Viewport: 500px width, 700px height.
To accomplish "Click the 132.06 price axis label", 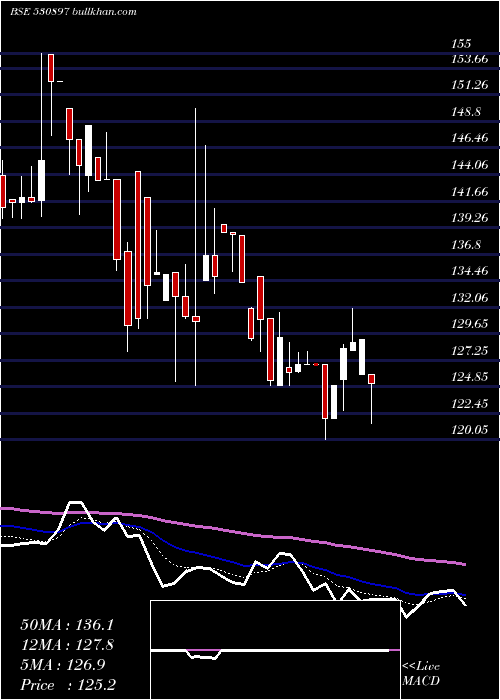I will coord(470,298).
